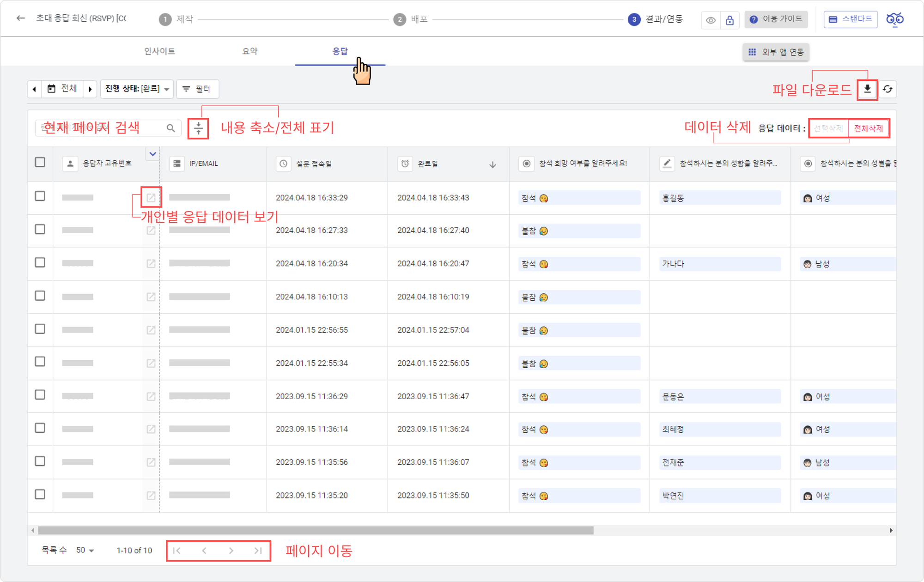Select the 응답 tab
This screenshot has height=582, width=924.
340,51
